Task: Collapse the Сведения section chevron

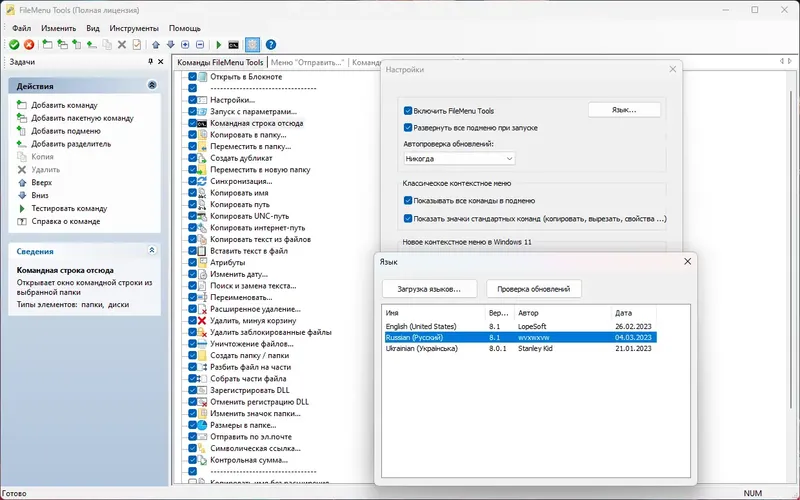Action: (152, 251)
